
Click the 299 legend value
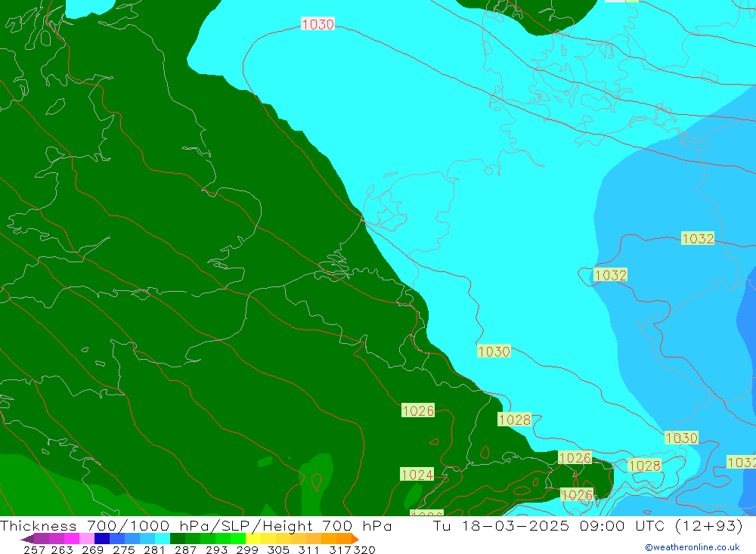click(247, 549)
